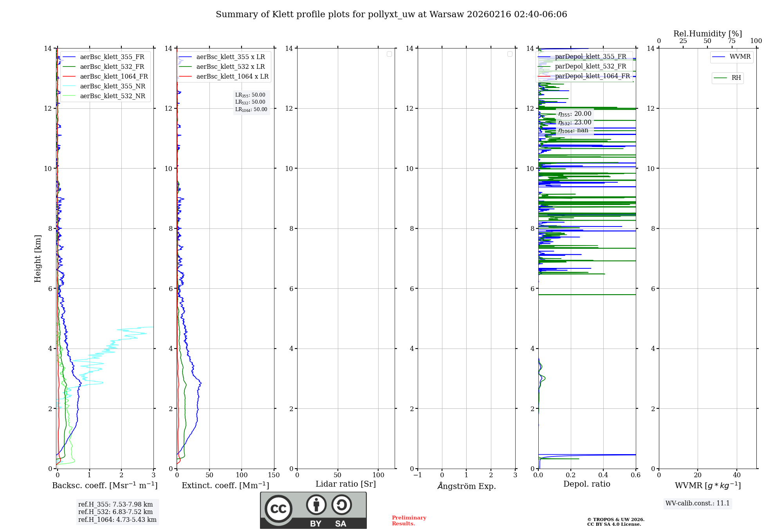Click the Attribution BY person icon
The width and height of the screenshot is (783, 532).
click(316, 505)
